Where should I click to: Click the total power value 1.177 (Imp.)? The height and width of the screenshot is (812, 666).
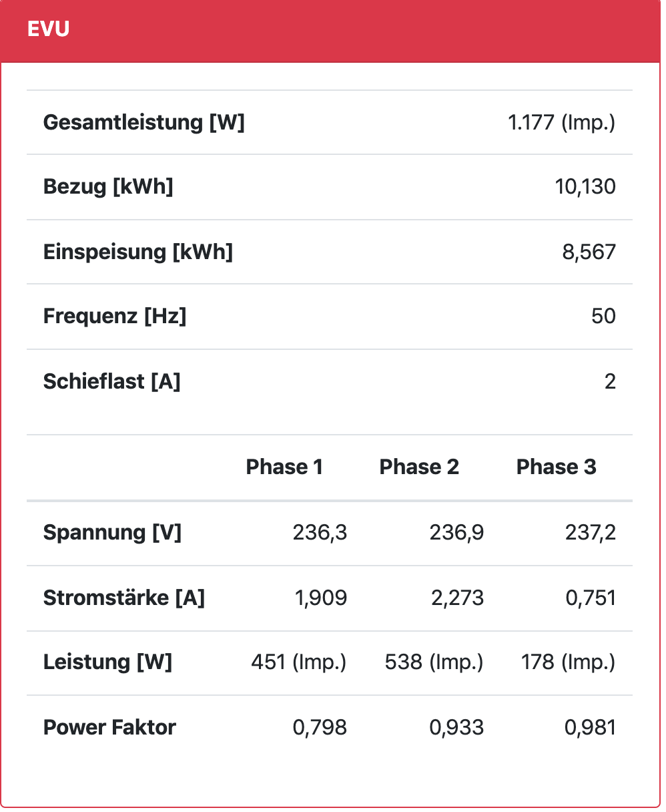tap(561, 123)
